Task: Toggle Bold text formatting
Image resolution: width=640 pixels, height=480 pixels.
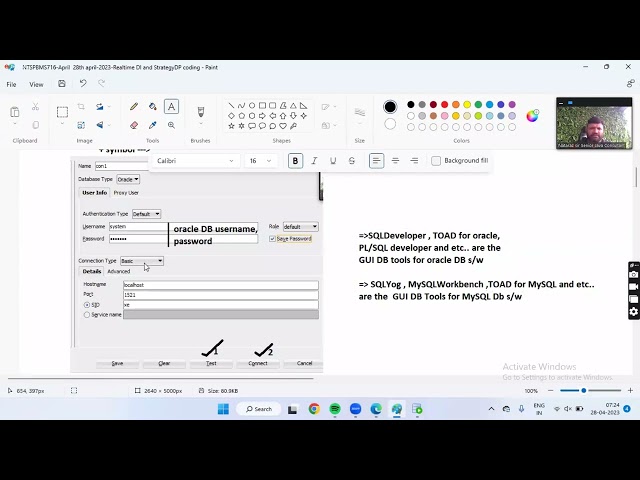Action: [295, 161]
